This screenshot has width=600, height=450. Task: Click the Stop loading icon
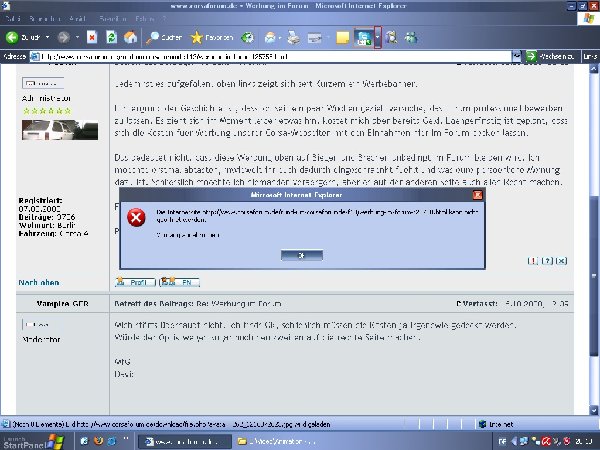click(x=92, y=37)
